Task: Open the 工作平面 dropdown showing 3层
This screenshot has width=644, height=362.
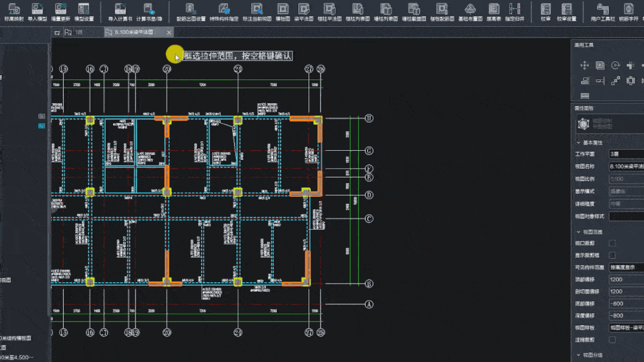Action: (x=625, y=154)
